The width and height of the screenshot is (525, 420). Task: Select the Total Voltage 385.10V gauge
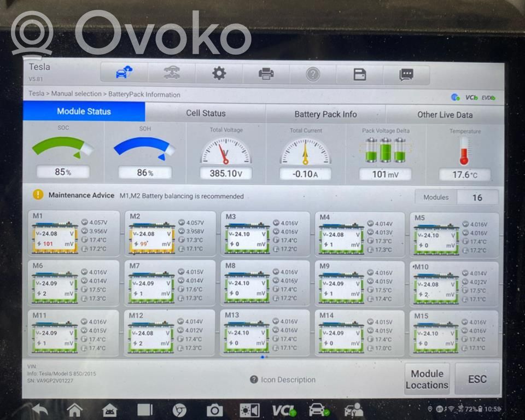(226, 154)
